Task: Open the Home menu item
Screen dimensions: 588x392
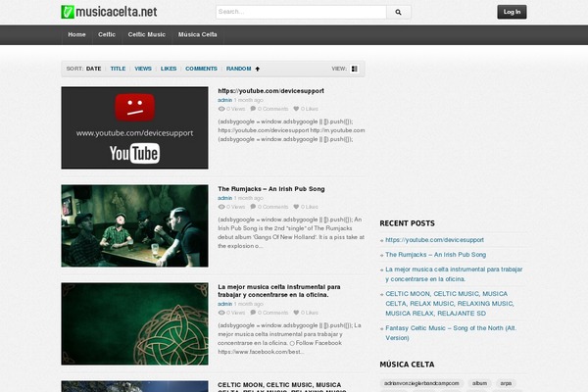Action: [x=76, y=34]
